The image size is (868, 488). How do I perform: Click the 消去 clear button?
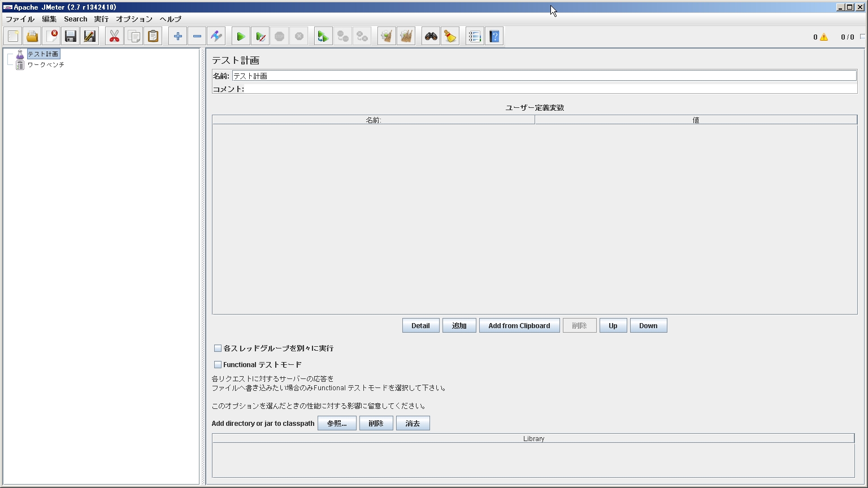coord(413,424)
